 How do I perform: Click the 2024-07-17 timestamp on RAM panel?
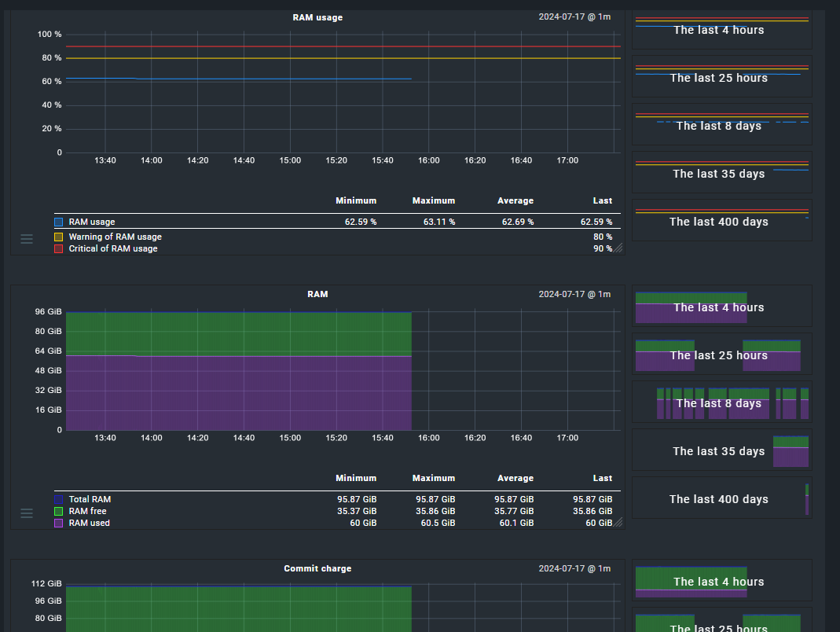pos(574,294)
